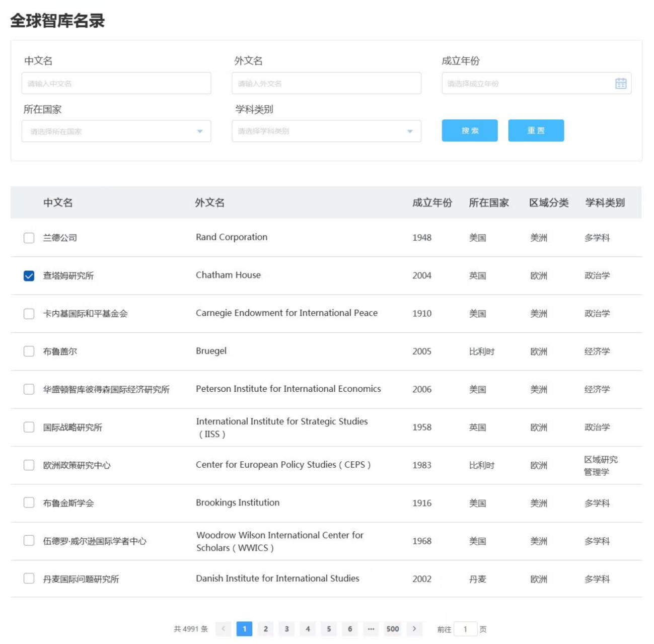Uncheck the box for 查塔姆研究所

point(29,275)
